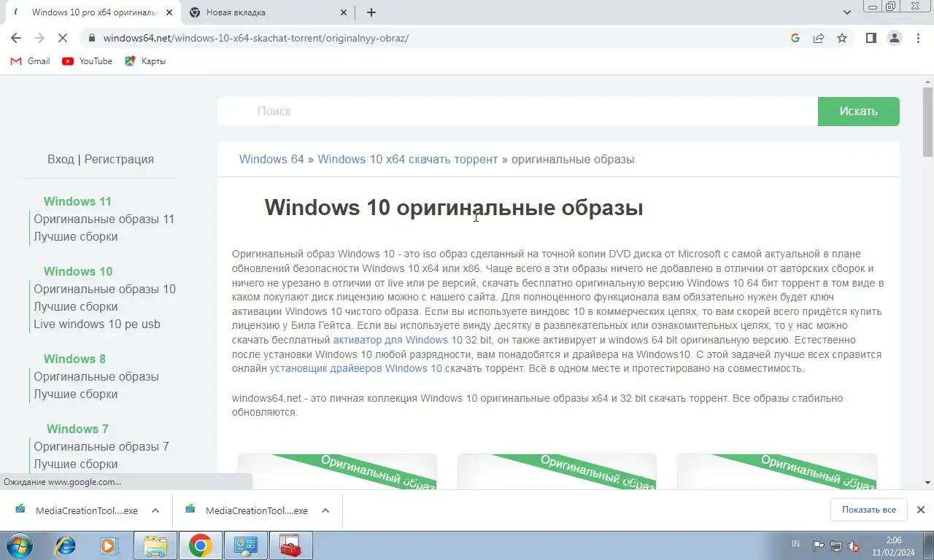934x560 pixels.
Task: Open Windows 64 breadcrumb link
Action: click(x=271, y=159)
